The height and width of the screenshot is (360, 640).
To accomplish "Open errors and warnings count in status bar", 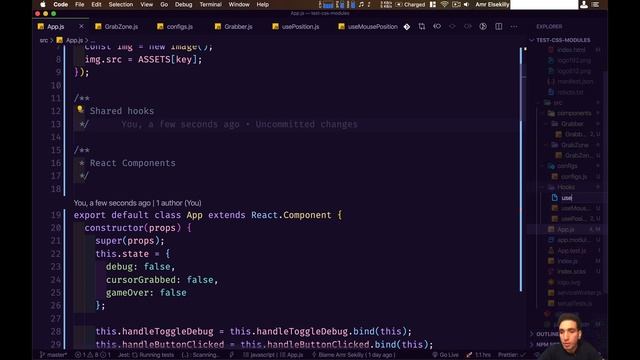I will (92, 355).
